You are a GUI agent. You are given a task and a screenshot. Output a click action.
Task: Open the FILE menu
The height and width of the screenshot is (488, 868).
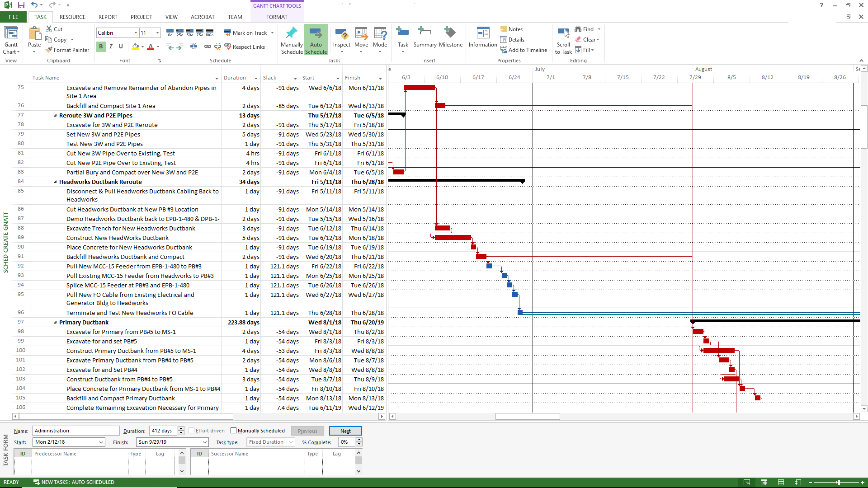coord(14,17)
